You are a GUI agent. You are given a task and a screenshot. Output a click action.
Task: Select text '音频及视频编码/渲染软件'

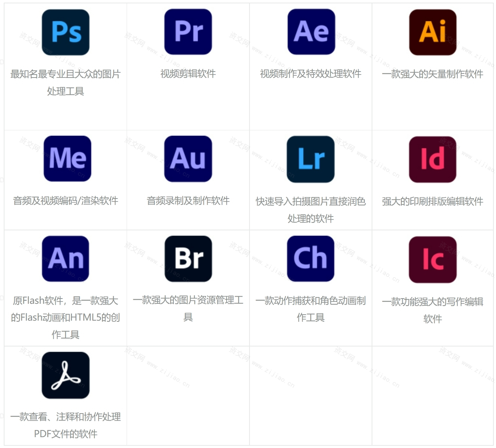pyautogui.click(x=66, y=201)
